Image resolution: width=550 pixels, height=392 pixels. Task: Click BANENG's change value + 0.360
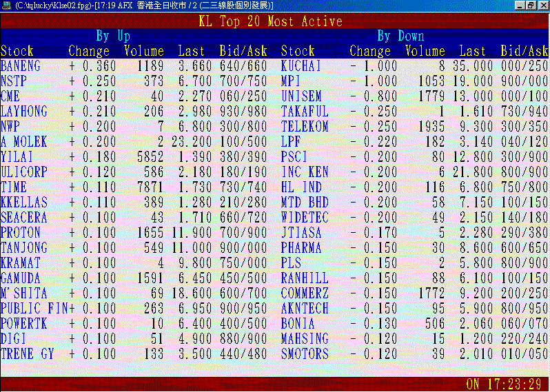92,66
